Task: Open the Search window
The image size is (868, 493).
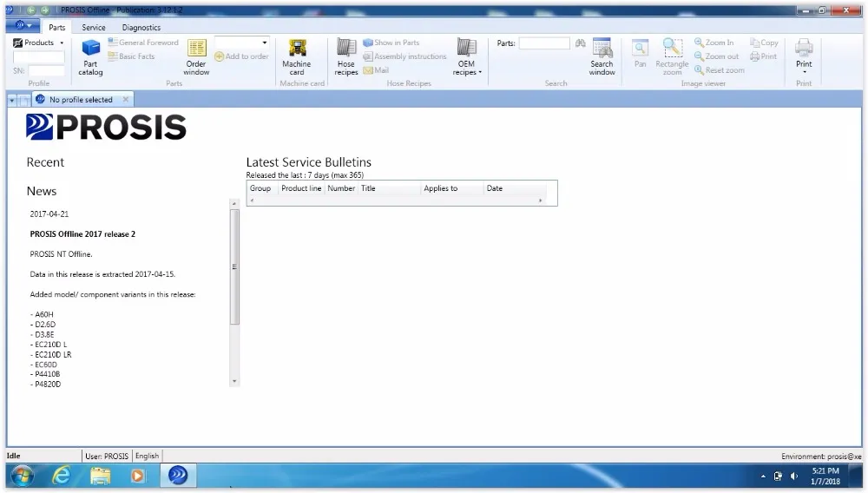Action: coord(602,57)
